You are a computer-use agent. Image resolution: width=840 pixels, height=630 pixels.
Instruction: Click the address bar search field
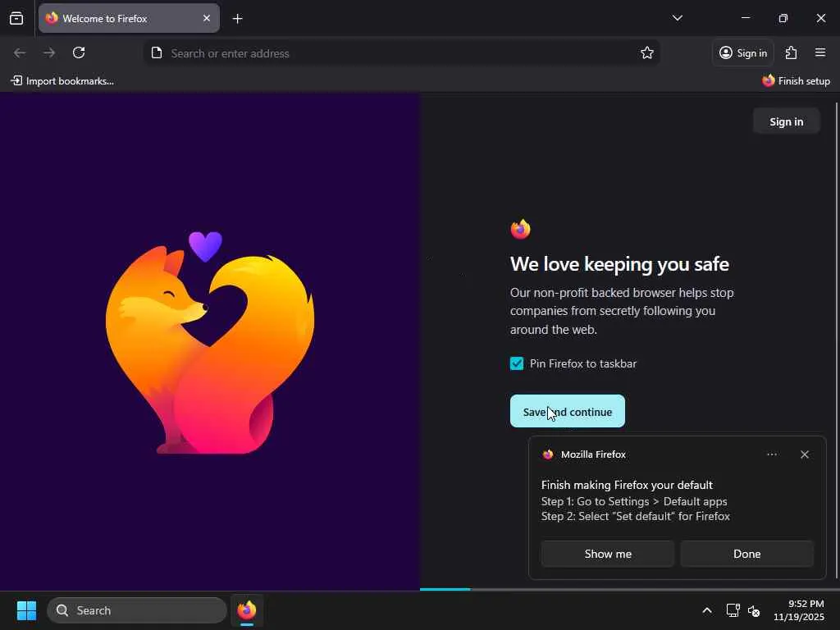402,53
